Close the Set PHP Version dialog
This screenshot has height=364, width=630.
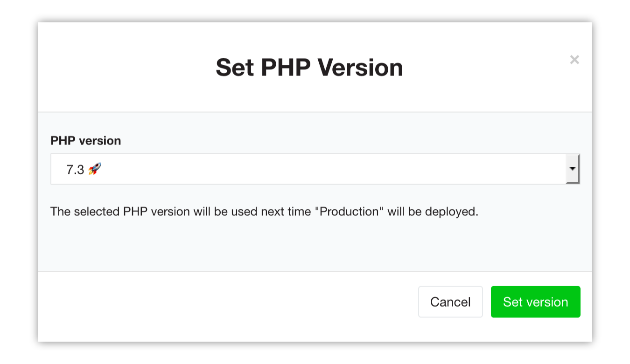tap(574, 60)
